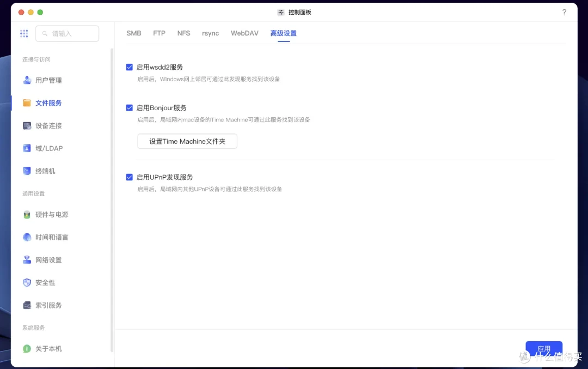Click the 硬件与电源 battery icon
Screen dimensions: 588x369
pyautogui.click(x=27, y=214)
